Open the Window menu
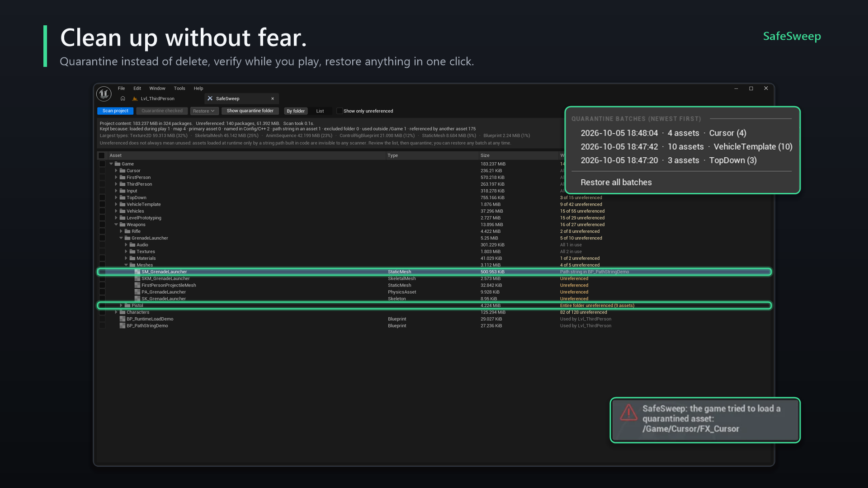Screen dimensions: 868x488 157,89
